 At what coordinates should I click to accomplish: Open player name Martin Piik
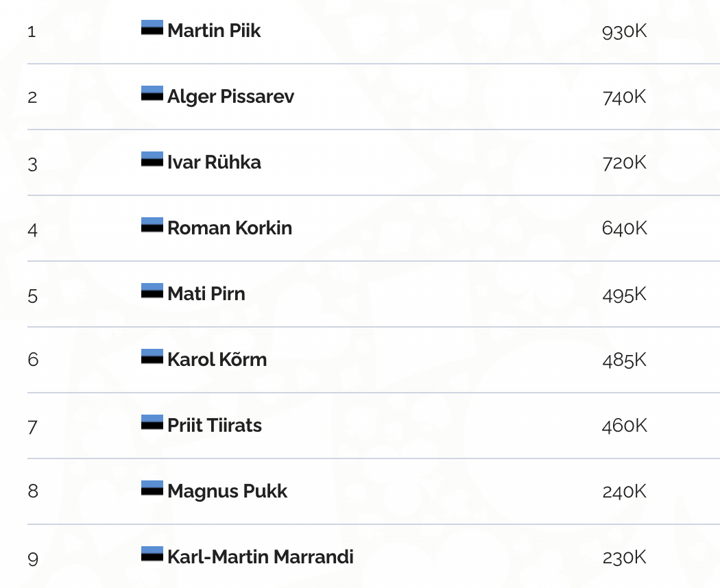point(214,31)
